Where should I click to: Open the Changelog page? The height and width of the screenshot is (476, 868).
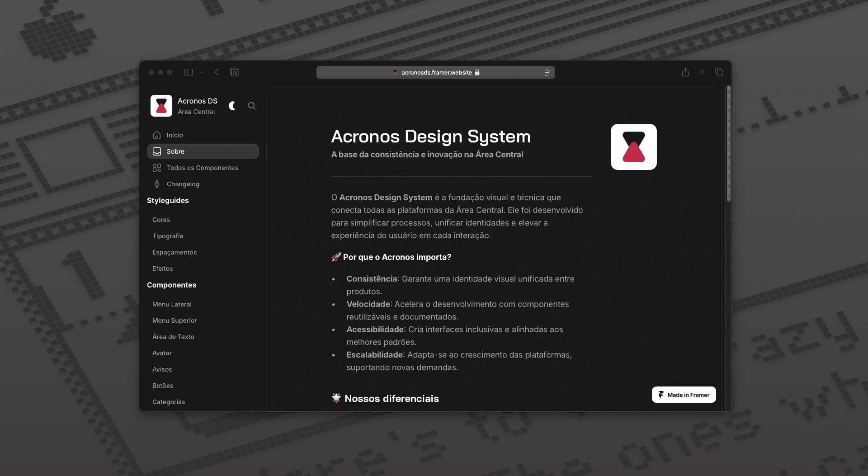click(203, 184)
